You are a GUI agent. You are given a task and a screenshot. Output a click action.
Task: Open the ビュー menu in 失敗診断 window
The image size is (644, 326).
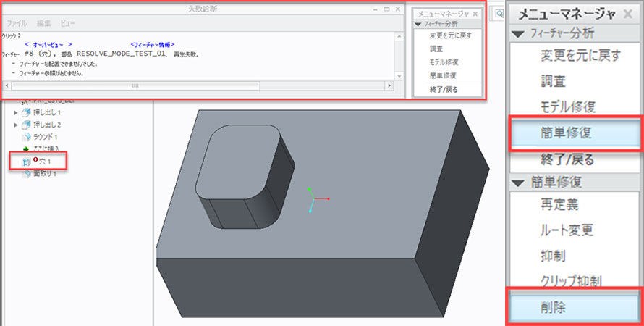click(x=67, y=23)
